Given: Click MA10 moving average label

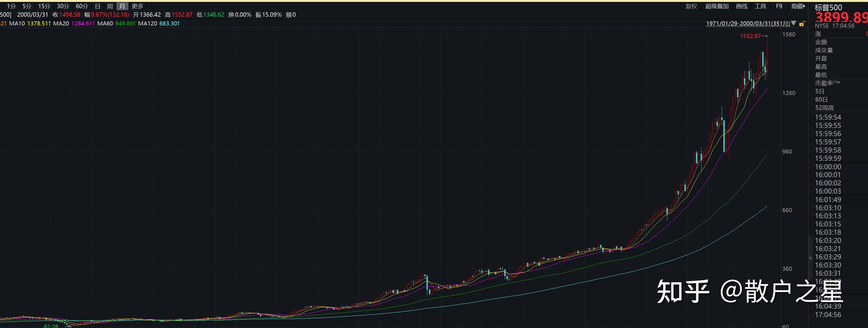Looking at the screenshot, I should coord(17,24).
